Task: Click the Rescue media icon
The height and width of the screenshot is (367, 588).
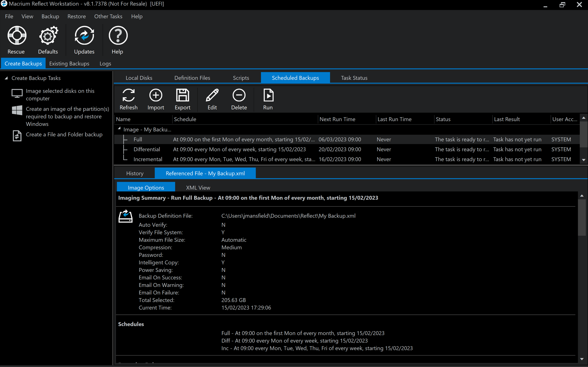Action: [x=17, y=36]
